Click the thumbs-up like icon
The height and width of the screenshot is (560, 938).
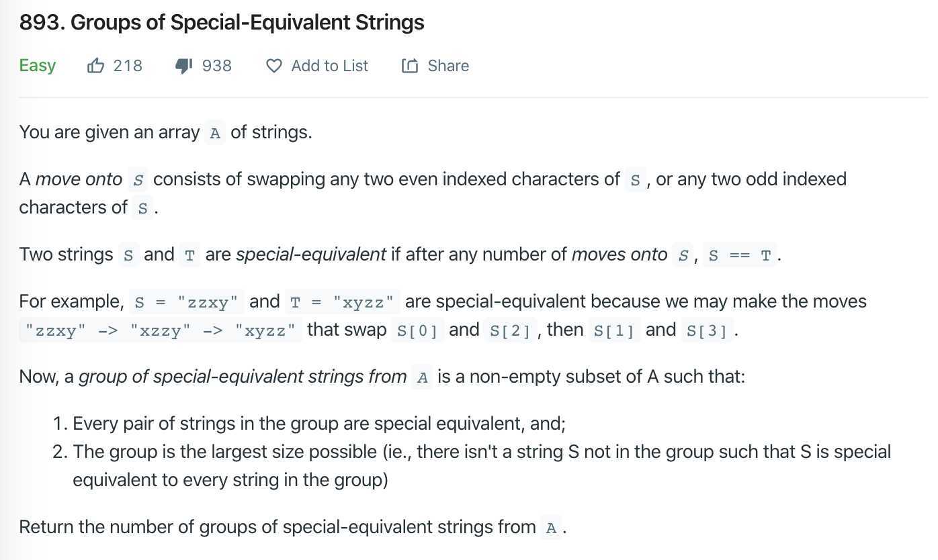(x=96, y=65)
